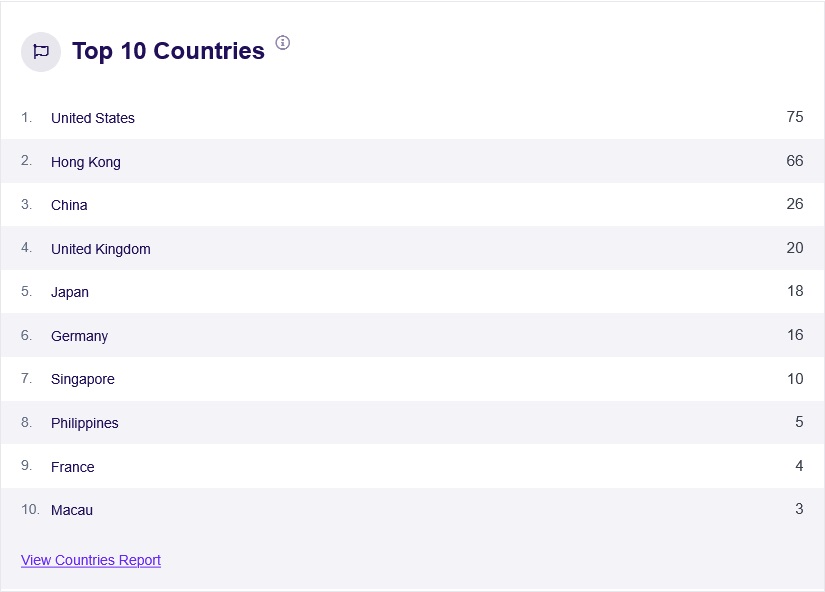Image resolution: width=825 pixels, height=592 pixels.
Task: Open the View Countries Report link
Action: click(x=91, y=560)
